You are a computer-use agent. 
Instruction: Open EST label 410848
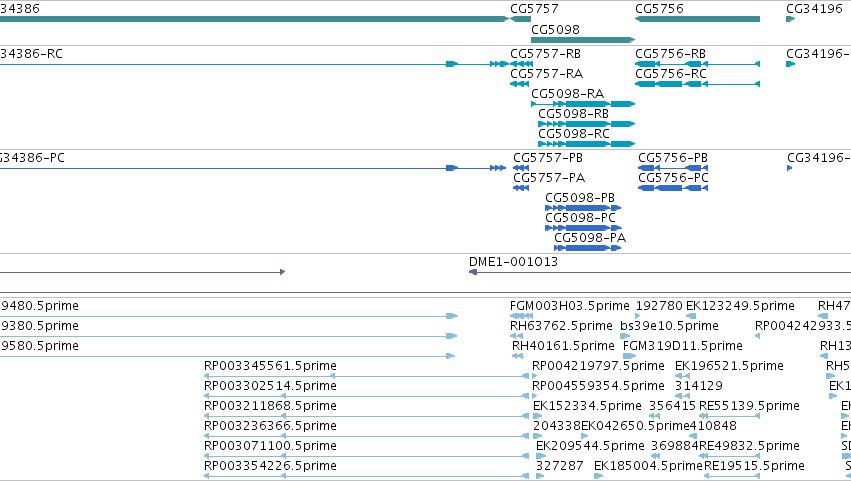click(713, 426)
